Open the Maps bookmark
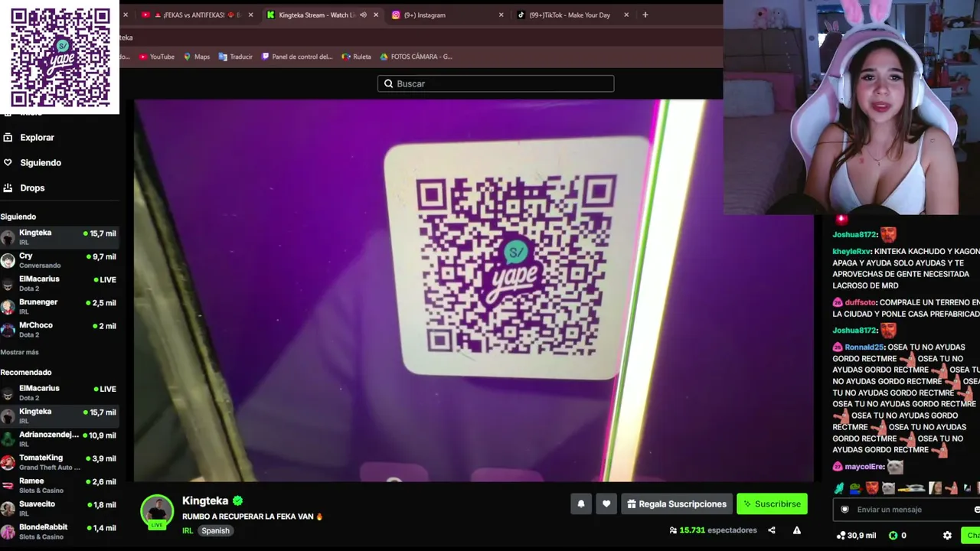The width and height of the screenshot is (980, 551). (197, 57)
